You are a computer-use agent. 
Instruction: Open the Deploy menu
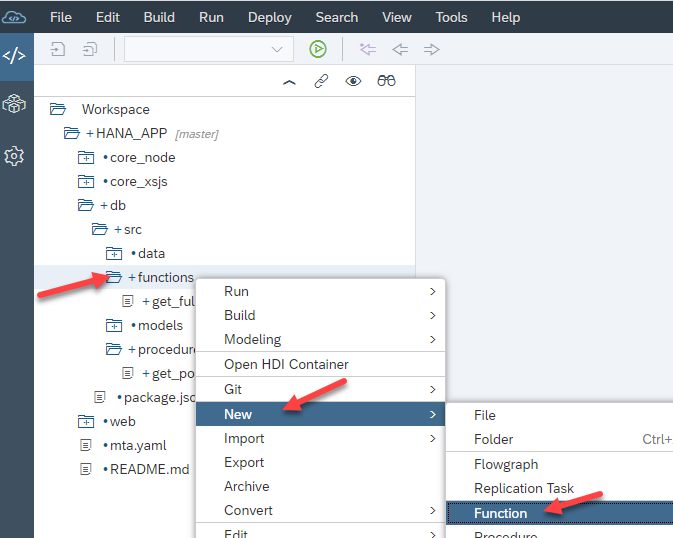(x=270, y=17)
